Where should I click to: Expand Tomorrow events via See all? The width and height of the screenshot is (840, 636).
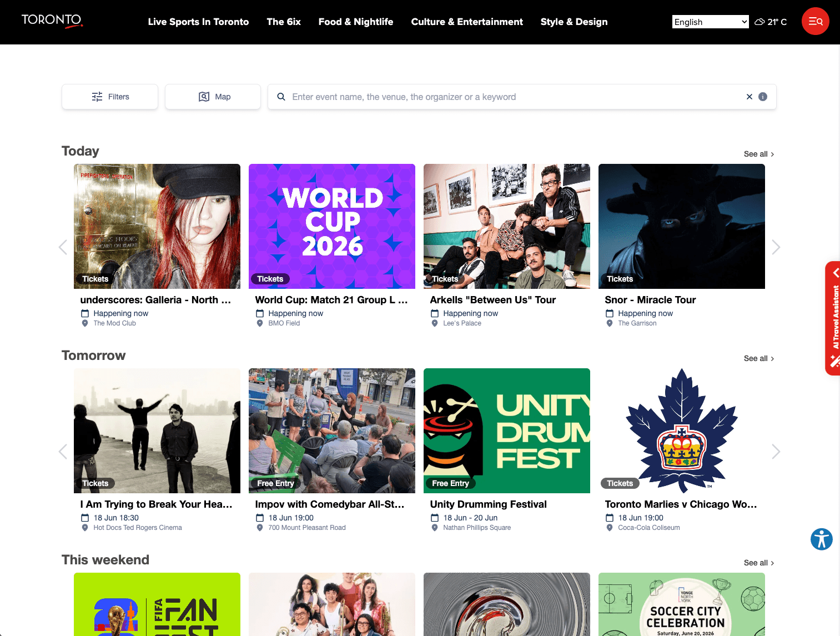758,358
